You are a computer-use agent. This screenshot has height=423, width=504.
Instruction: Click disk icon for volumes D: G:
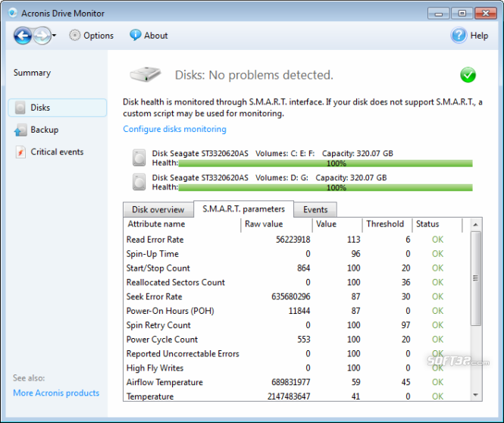point(139,182)
